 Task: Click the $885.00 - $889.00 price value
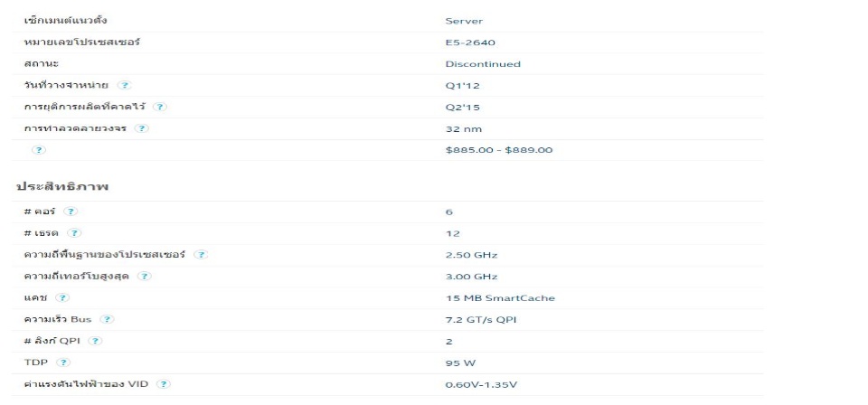499,150
